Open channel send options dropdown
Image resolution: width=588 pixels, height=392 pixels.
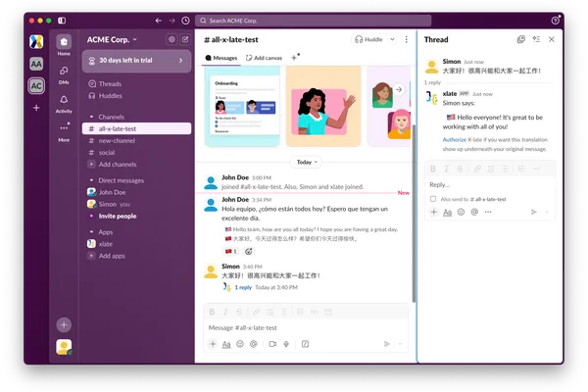point(400,344)
